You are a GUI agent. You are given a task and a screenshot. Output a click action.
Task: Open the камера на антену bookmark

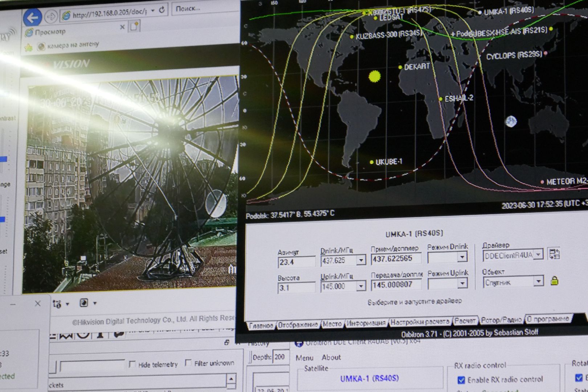click(x=73, y=45)
